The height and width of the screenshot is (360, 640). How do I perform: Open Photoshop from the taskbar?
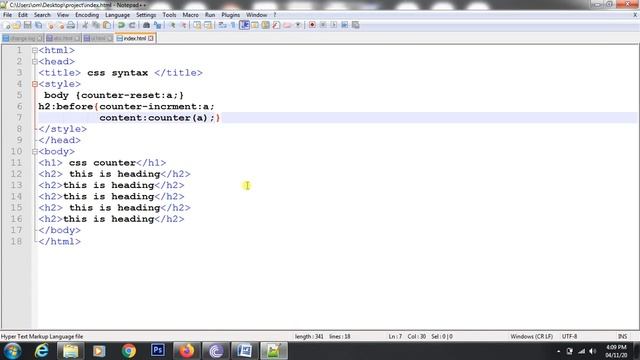tap(158, 351)
